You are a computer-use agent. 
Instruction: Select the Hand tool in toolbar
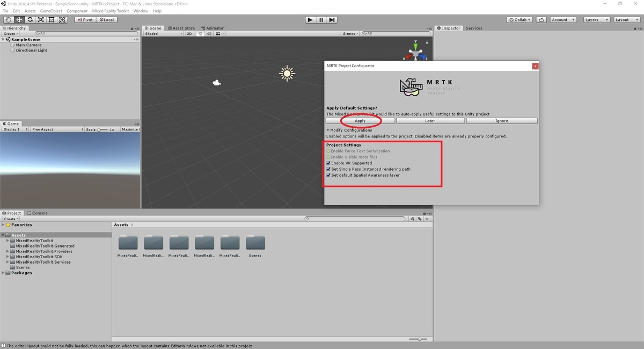8,20
